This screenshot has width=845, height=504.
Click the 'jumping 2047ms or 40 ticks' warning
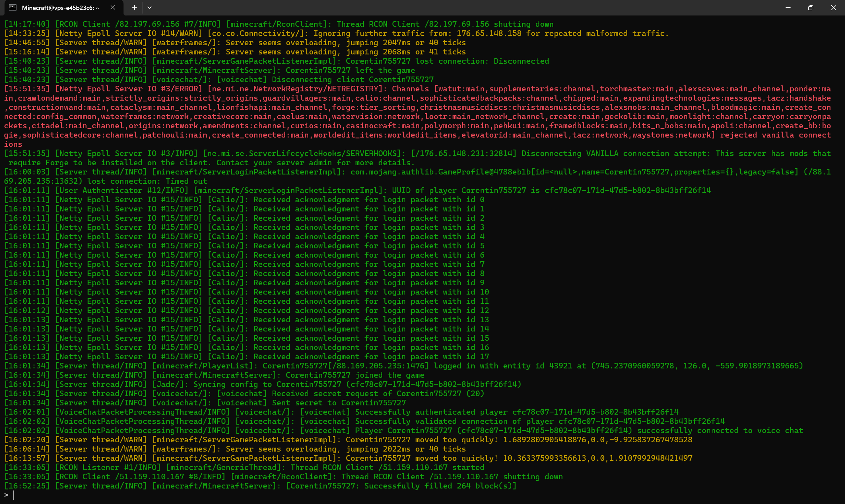coord(235,43)
